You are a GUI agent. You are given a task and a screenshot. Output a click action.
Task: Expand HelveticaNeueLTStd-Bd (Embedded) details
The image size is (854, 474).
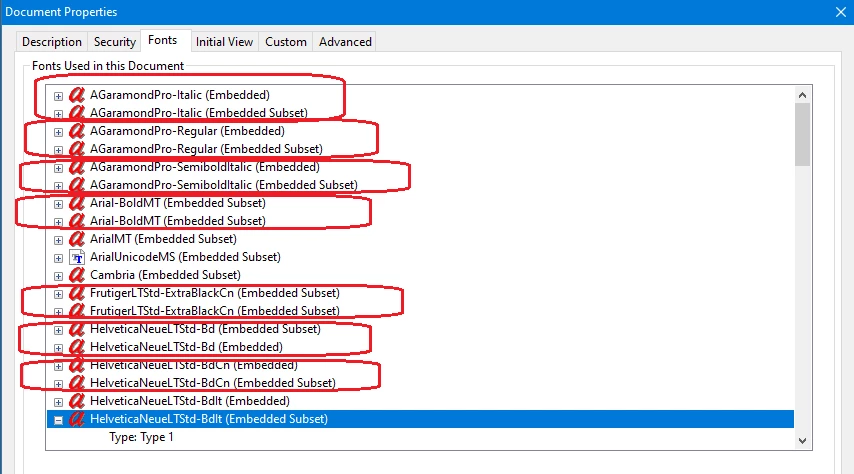point(58,348)
